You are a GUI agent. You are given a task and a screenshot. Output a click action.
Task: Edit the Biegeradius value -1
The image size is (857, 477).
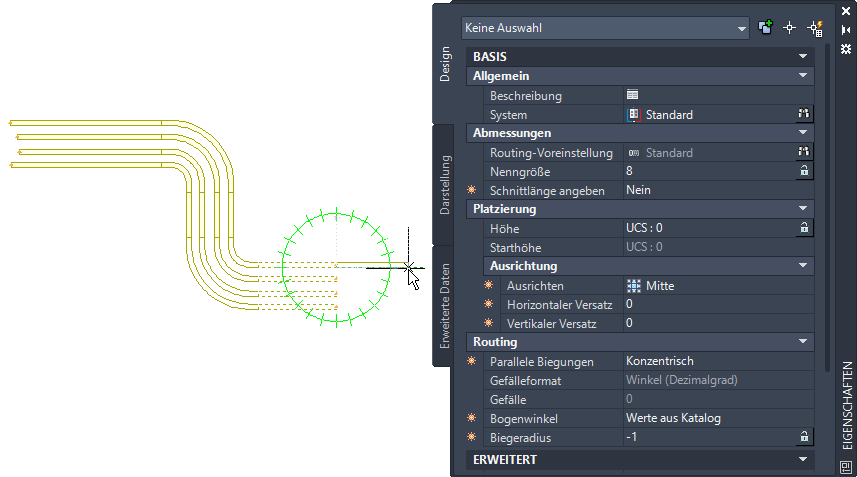point(709,437)
